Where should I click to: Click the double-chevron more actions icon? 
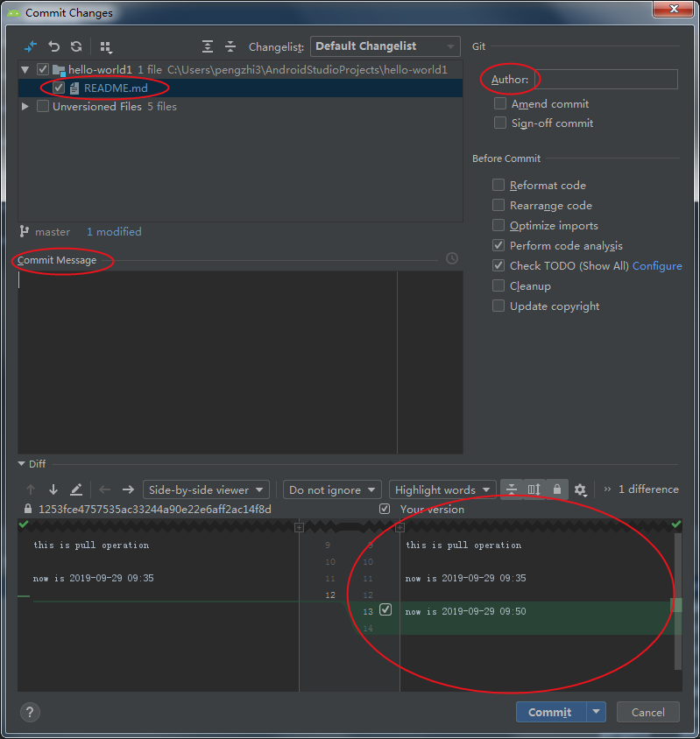(607, 489)
